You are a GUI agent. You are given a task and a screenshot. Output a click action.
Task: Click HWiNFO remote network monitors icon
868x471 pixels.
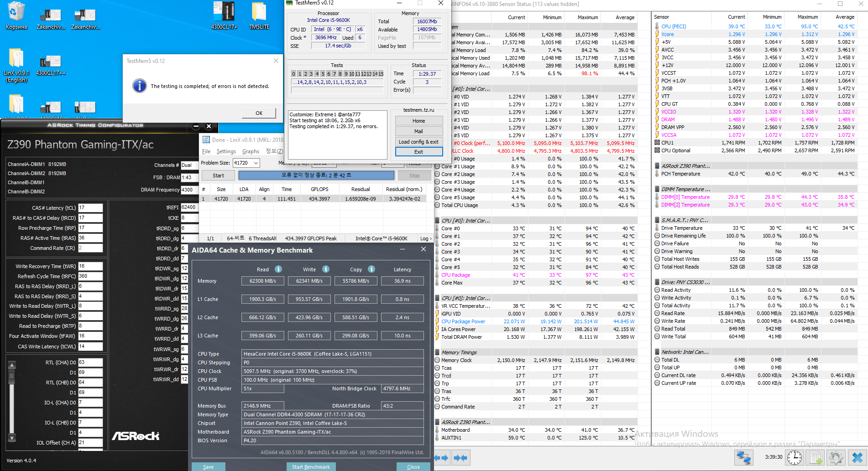[744, 457]
